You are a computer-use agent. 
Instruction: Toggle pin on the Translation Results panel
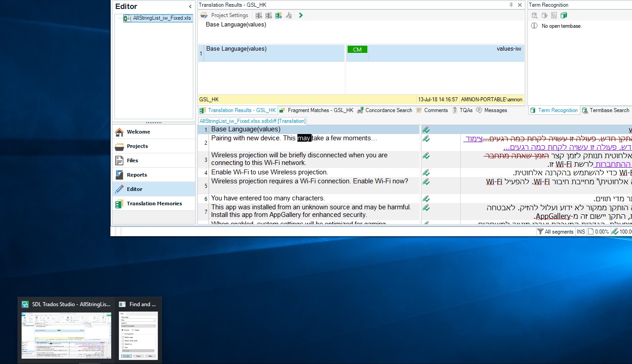point(511,5)
